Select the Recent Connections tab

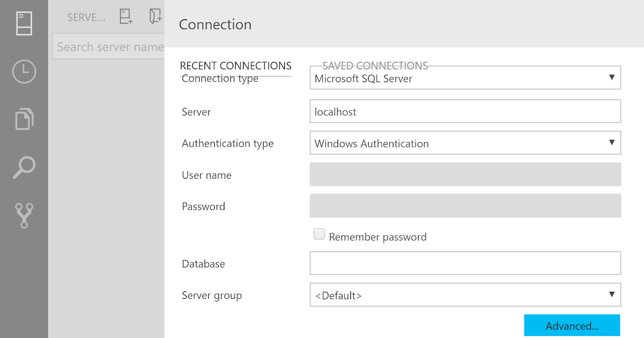tap(236, 65)
